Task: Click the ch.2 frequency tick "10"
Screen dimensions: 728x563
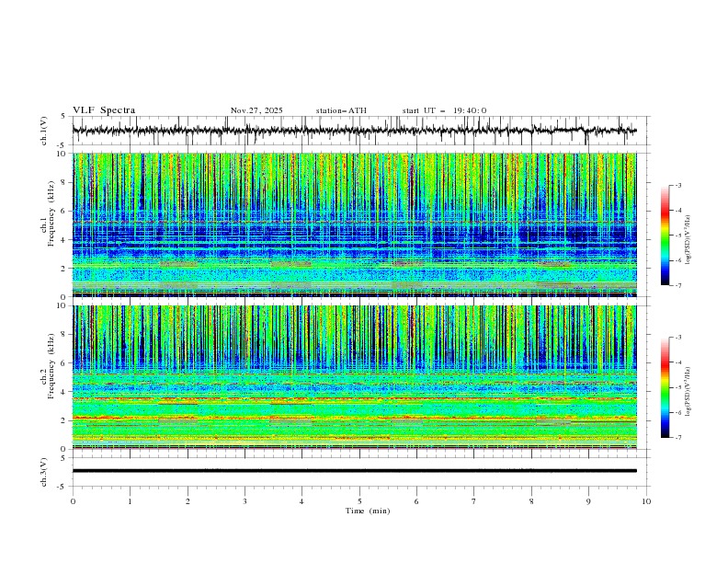Action: [63, 305]
